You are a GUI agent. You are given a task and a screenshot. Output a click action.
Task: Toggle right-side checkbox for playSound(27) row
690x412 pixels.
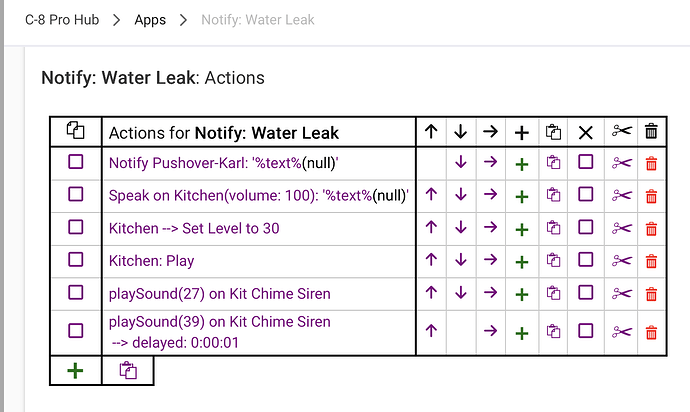pos(586,292)
